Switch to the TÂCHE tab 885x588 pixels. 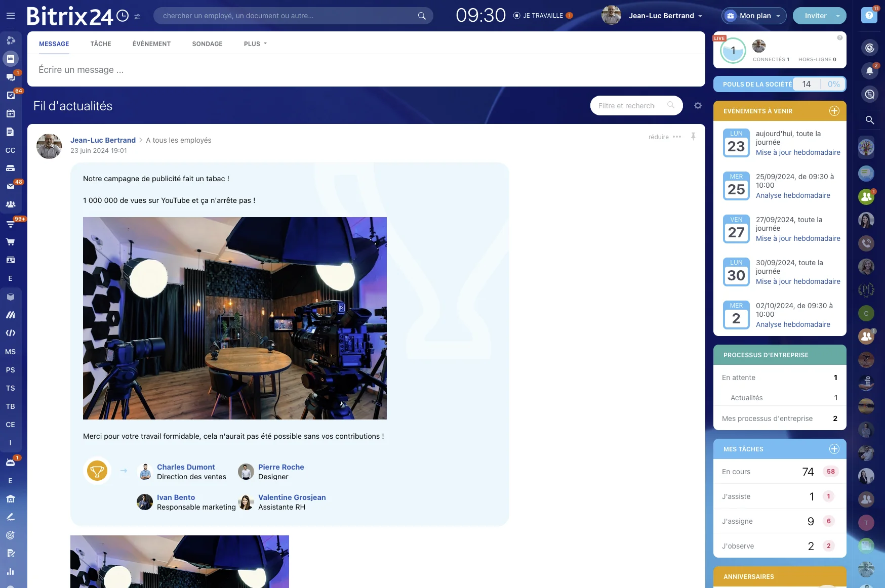[x=101, y=44]
